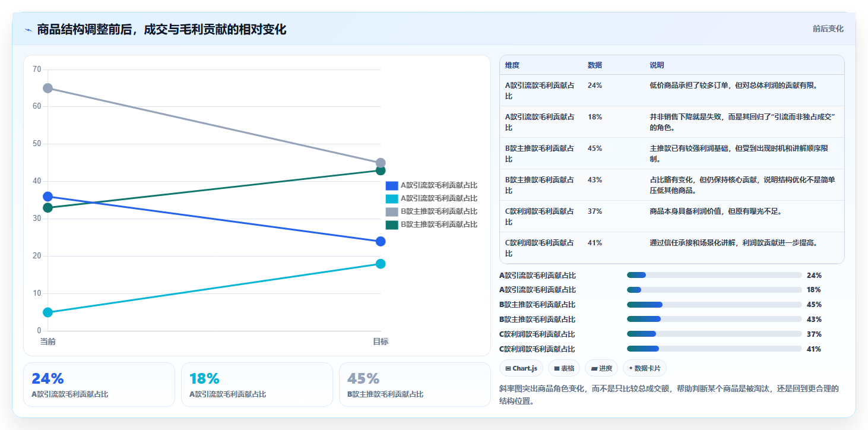
Task: Click description starting '低价商品承担了较多订单'
Action: coord(734,86)
